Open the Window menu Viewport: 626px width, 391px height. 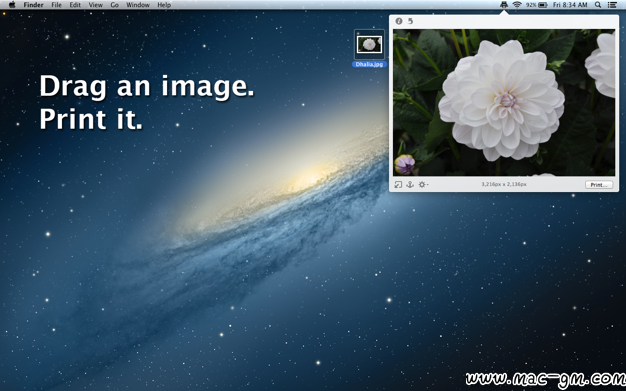[138, 5]
